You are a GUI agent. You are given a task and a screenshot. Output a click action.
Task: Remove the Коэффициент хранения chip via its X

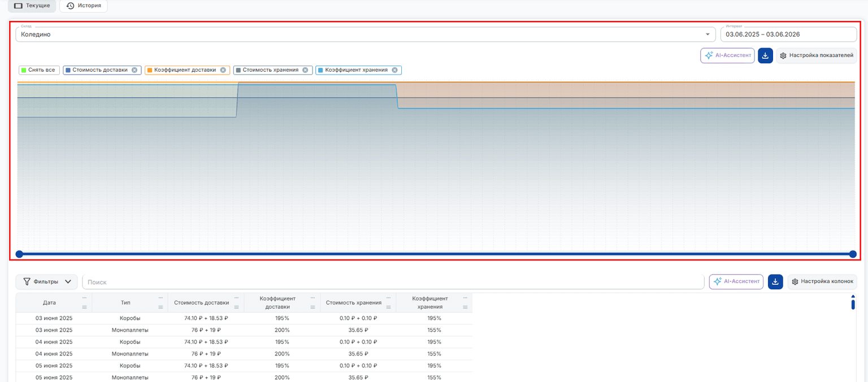click(394, 70)
